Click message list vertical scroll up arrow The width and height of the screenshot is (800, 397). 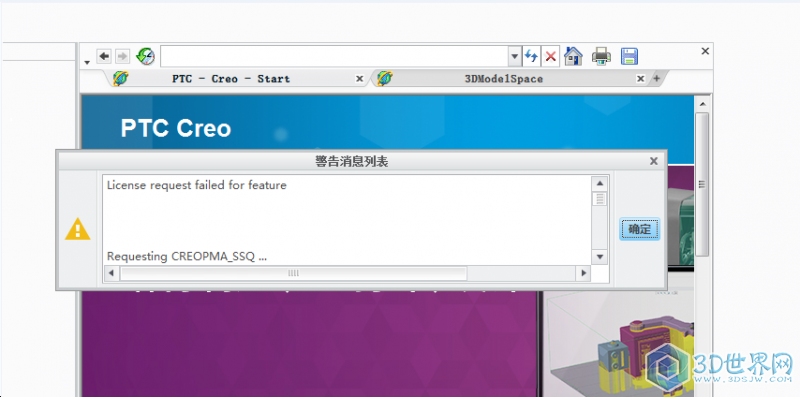pyautogui.click(x=600, y=183)
